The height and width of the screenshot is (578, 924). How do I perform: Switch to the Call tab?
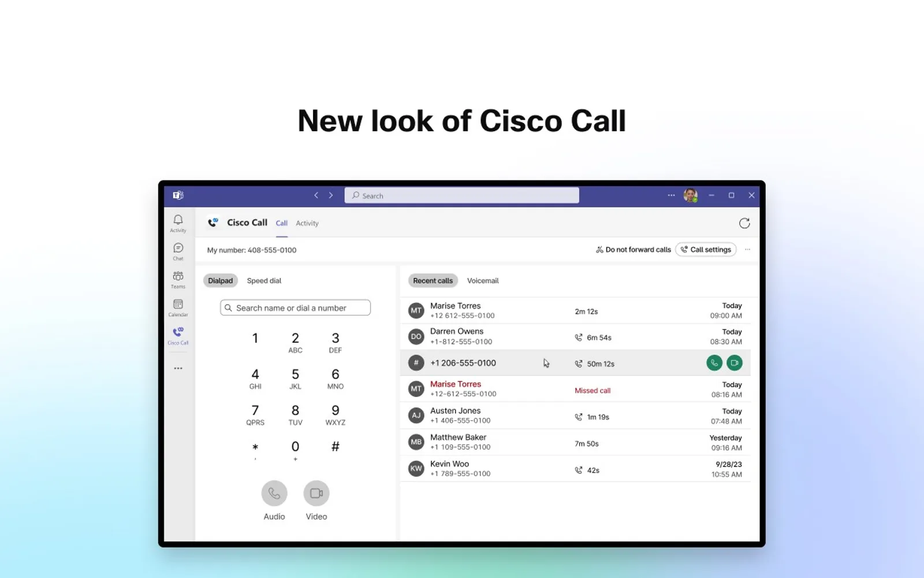(282, 223)
